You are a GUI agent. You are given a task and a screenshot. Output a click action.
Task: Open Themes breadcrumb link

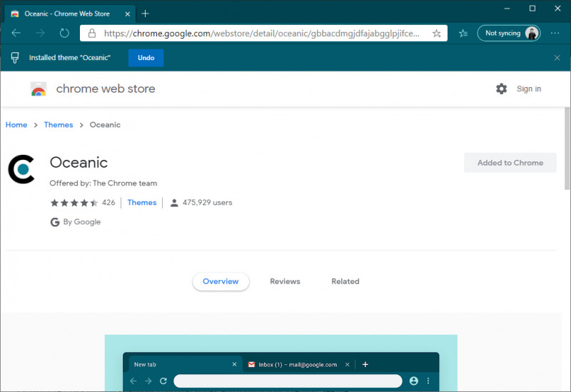(x=59, y=125)
